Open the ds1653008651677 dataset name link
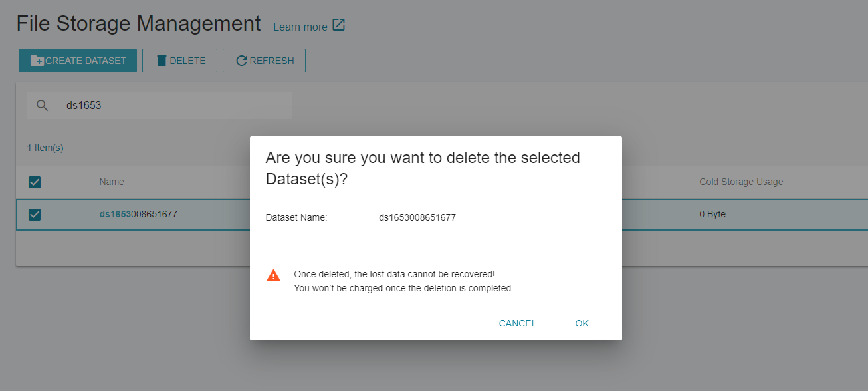 coord(138,214)
